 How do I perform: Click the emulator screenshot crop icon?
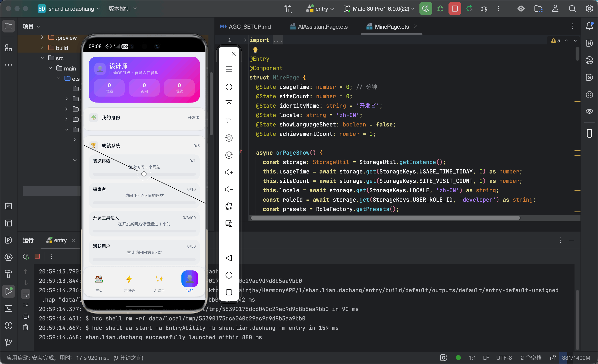(x=229, y=121)
